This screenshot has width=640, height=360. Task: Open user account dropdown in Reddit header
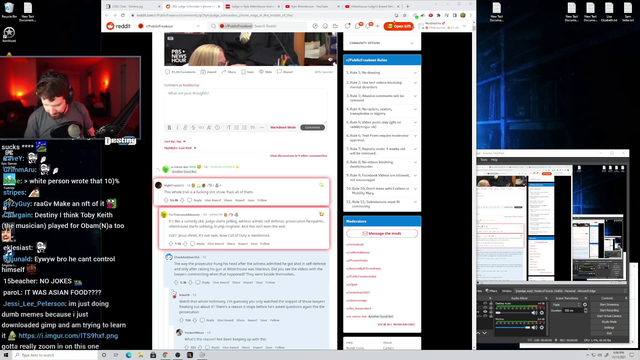point(442,26)
